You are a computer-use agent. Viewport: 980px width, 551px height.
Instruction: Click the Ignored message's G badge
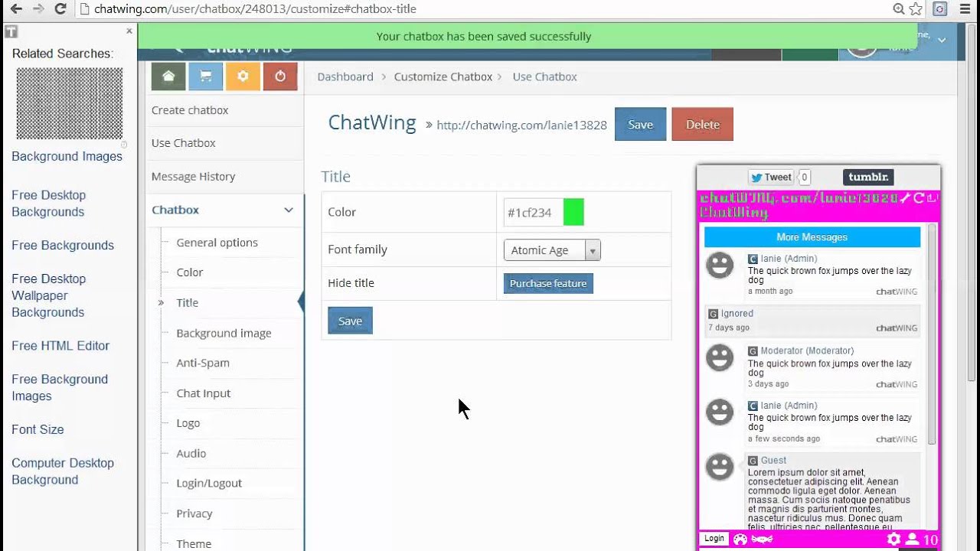tap(713, 314)
